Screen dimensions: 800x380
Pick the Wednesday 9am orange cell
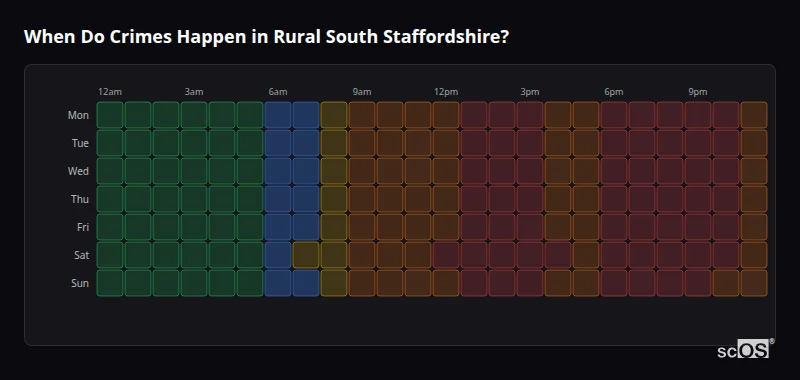tap(362, 171)
